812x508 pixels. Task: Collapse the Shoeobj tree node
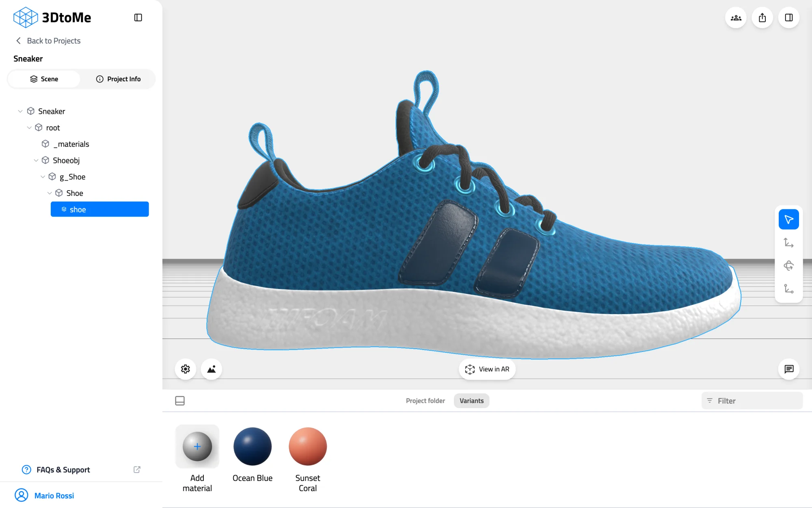(36, 160)
